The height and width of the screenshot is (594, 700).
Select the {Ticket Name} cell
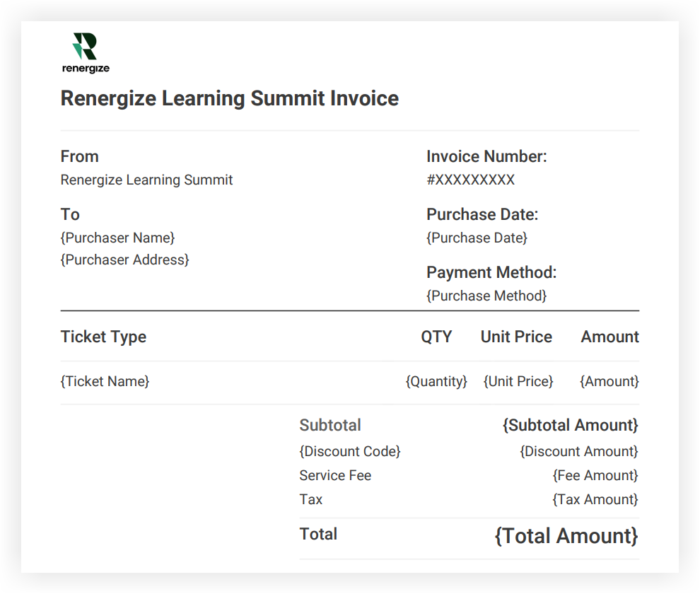pyautogui.click(x=105, y=381)
